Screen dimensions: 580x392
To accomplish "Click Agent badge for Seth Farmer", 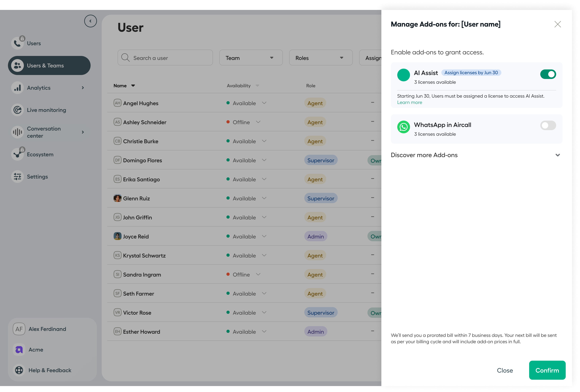I will click(x=315, y=294).
